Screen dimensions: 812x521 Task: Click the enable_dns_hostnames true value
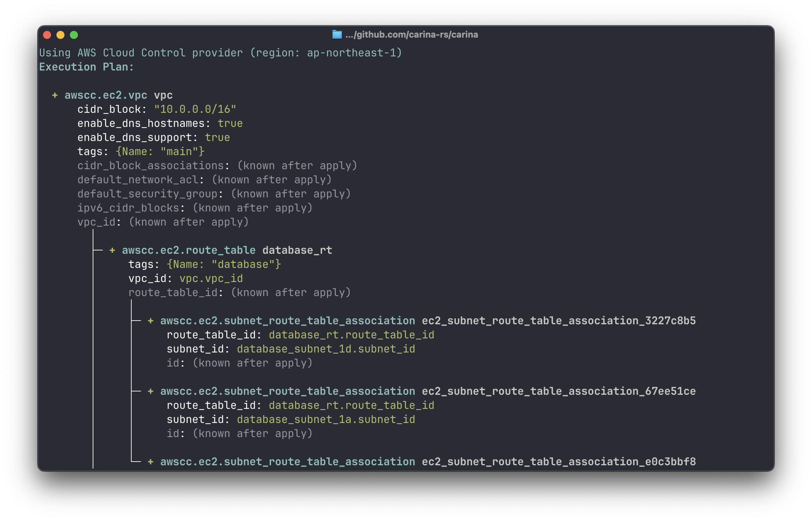230,124
